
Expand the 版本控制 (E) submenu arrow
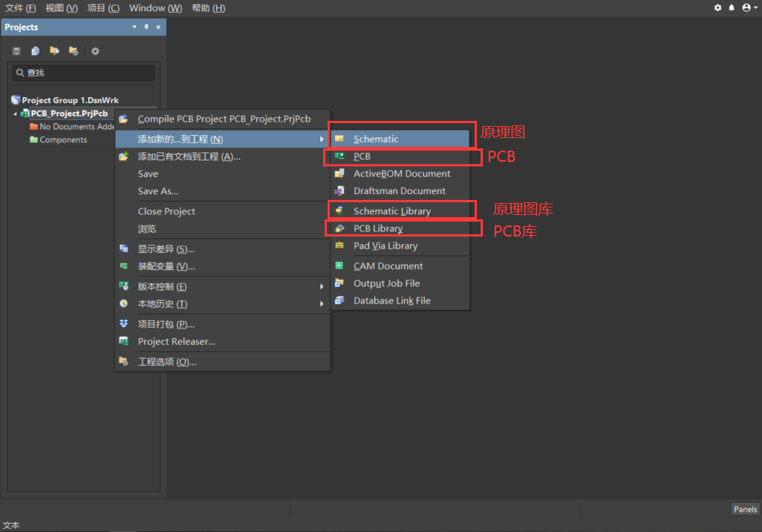(322, 287)
